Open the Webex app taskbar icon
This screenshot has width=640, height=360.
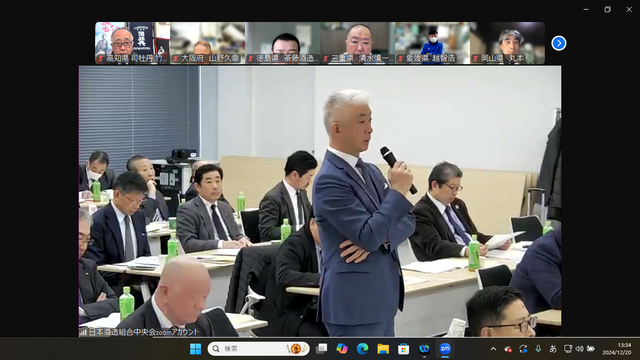[424, 349]
